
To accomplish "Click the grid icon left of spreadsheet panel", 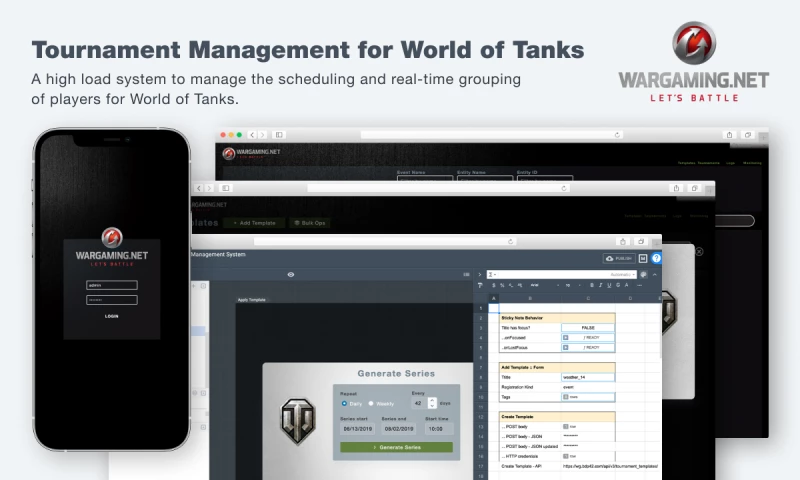I will click(466, 274).
